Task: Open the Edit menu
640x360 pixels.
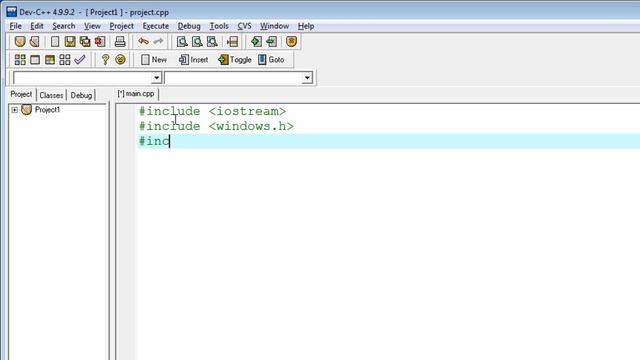Action: coord(37,26)
